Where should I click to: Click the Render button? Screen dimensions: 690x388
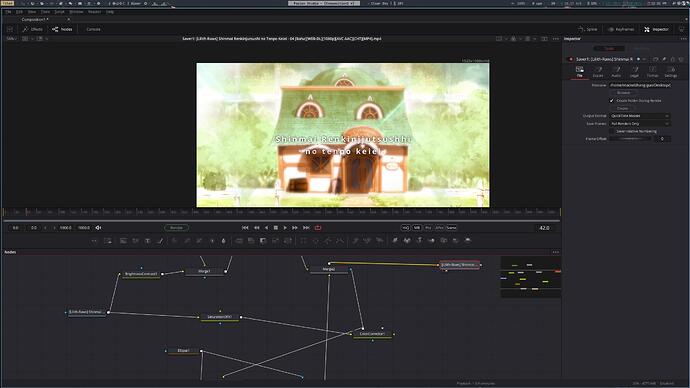click(176, 228)
